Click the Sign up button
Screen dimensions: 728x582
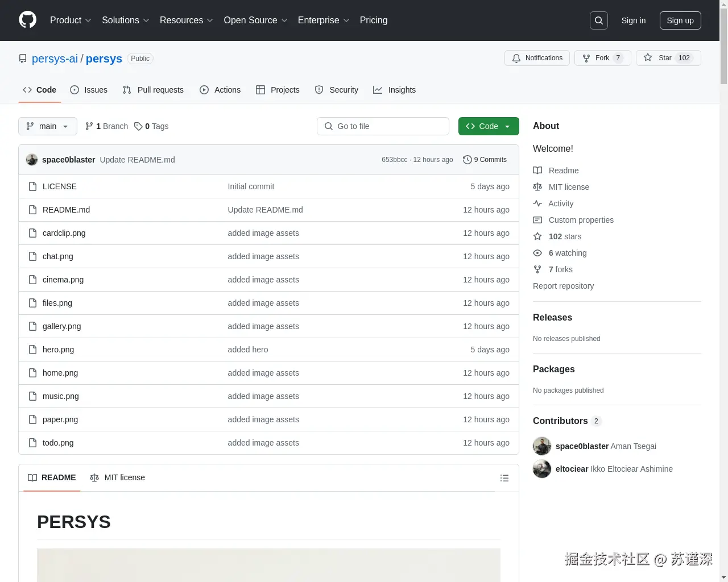tap(680, 20)
